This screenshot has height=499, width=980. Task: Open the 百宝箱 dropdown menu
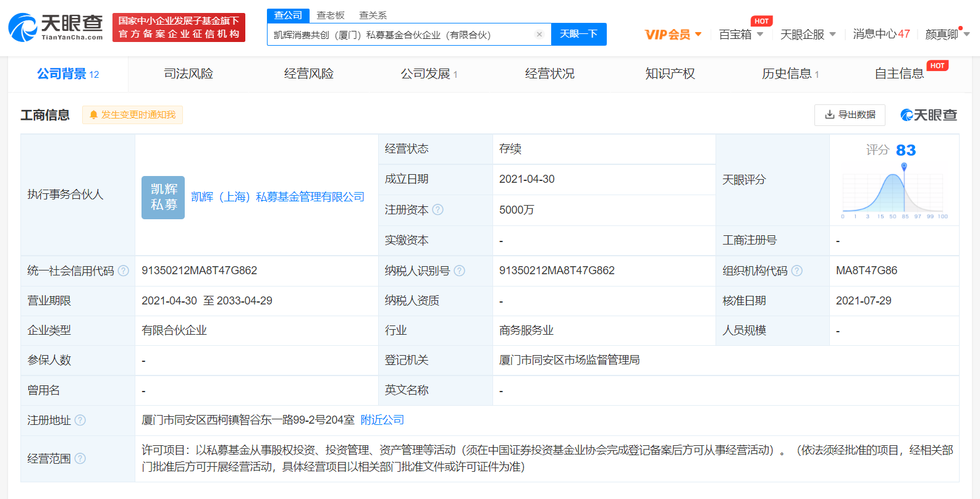(741, 35)
